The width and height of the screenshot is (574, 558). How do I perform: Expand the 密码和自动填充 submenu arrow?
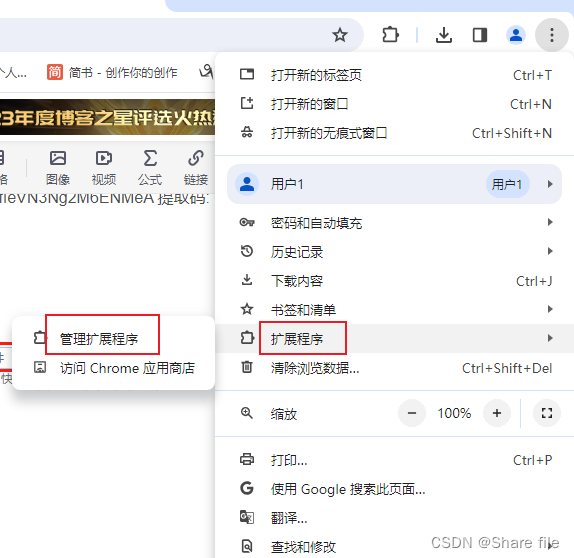click(550, 222)
